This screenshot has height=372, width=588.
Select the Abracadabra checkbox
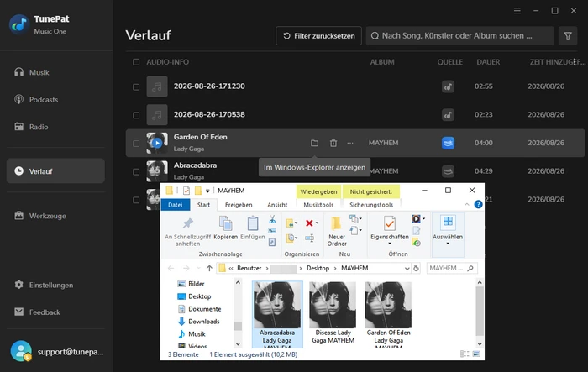[x=136, y=172]
